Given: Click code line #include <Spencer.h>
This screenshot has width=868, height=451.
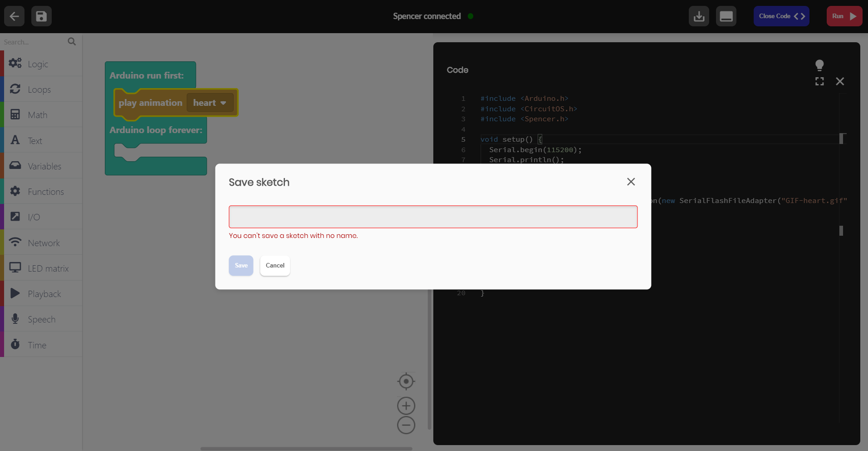Looking at the screenshot, I should click(525, 119).
